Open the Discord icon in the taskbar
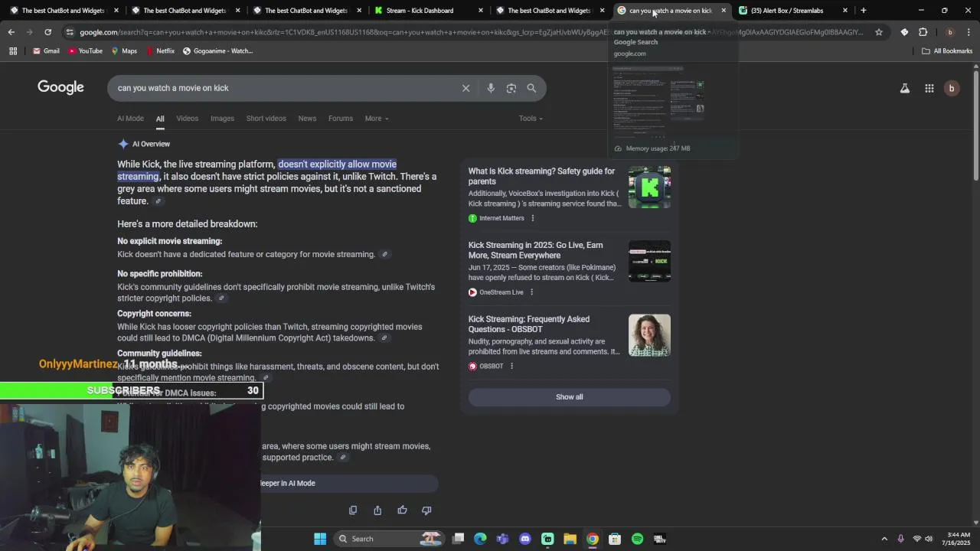This screenshot has width=980, height=551. coord(525,539)
